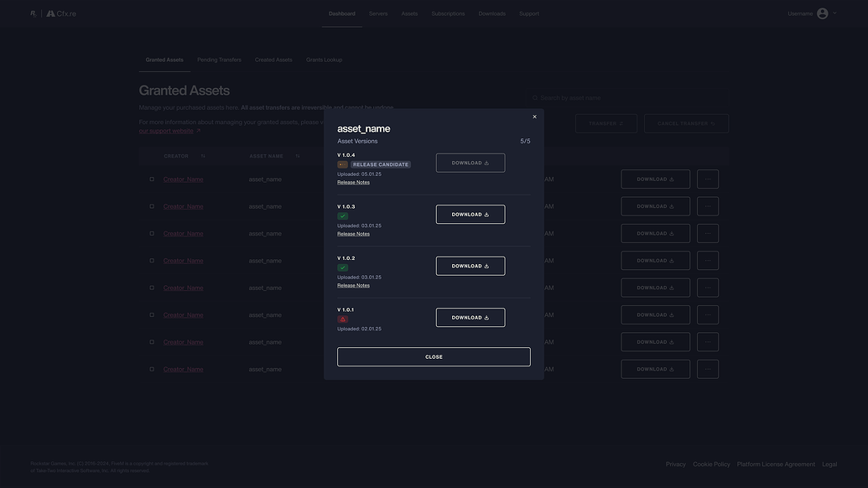Check the first asset row checkbox
868x488 pixels.
pyautogui.click(x=152, y=179)
